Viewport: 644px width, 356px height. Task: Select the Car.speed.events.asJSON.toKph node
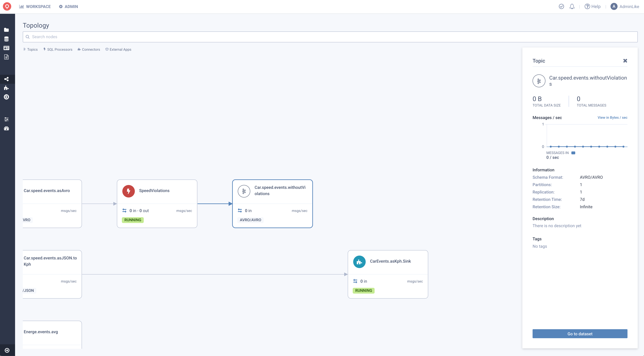52,274
